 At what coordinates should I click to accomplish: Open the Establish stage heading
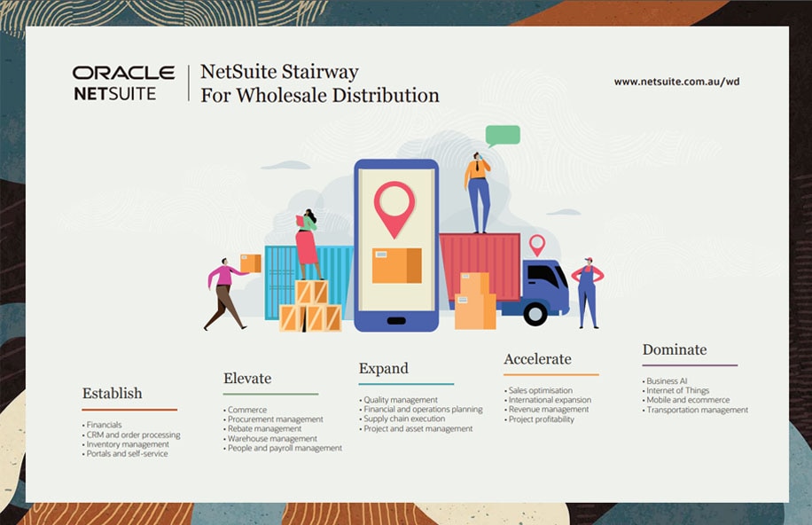coord(112,393)
